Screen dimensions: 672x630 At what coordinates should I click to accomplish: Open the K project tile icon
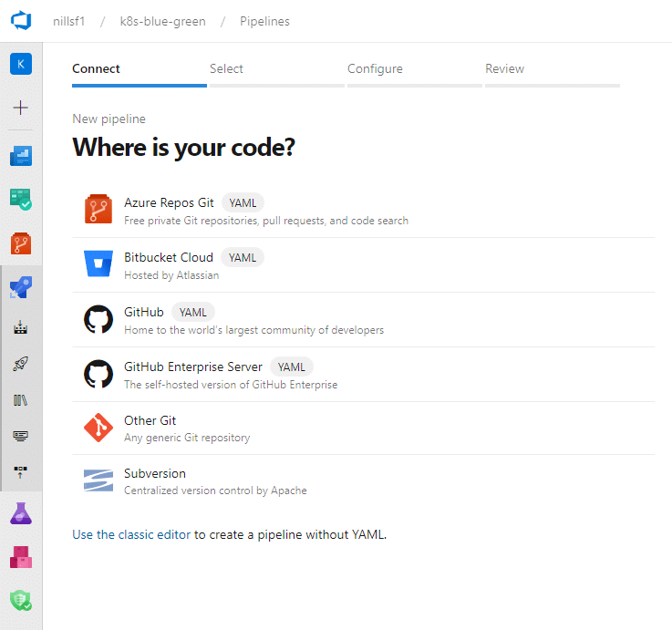coord(21,64)
